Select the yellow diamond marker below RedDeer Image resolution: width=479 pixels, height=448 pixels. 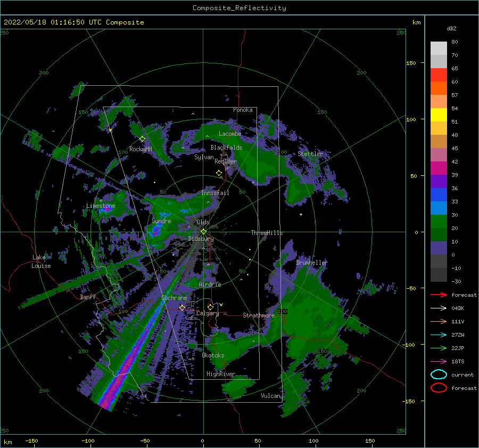point(219,173)
